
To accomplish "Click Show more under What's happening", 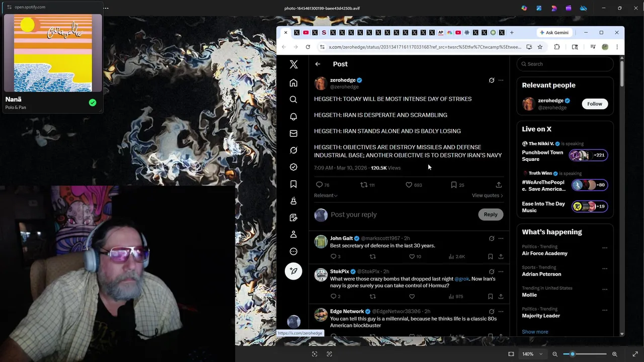I will (535, 332).
